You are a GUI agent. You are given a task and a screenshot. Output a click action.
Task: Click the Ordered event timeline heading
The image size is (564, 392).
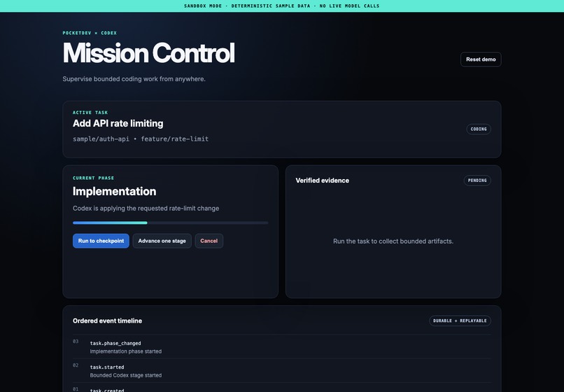tap(107, 321)
